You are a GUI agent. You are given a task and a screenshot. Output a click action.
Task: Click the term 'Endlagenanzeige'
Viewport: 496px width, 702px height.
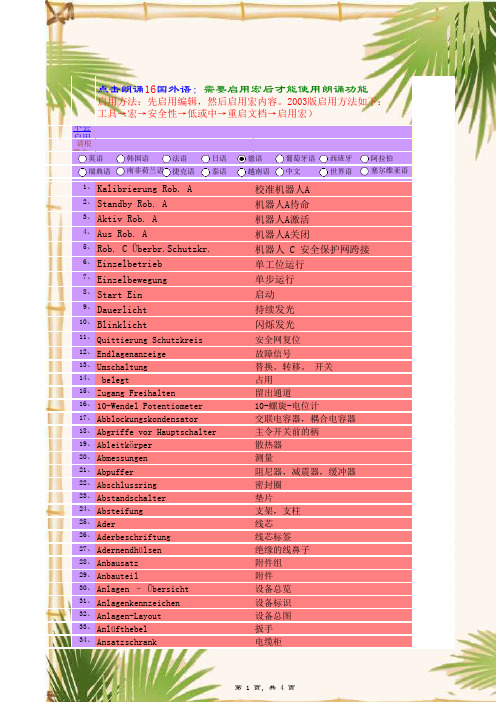point(131,354)
